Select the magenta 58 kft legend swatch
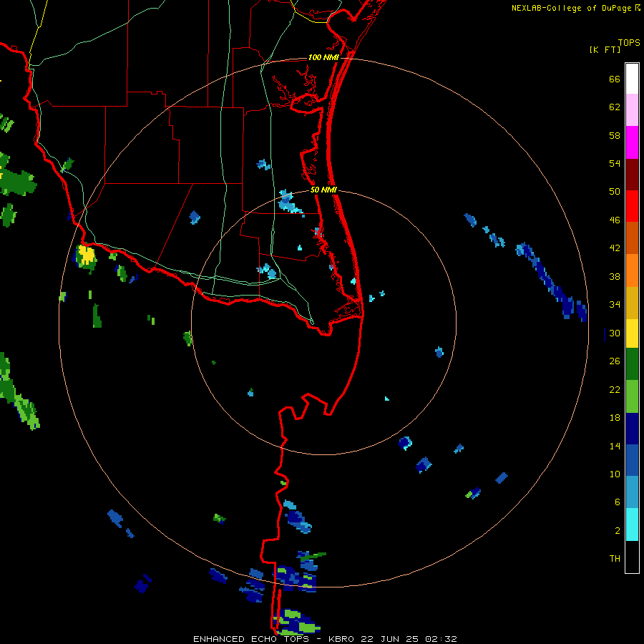 point(632,142)
